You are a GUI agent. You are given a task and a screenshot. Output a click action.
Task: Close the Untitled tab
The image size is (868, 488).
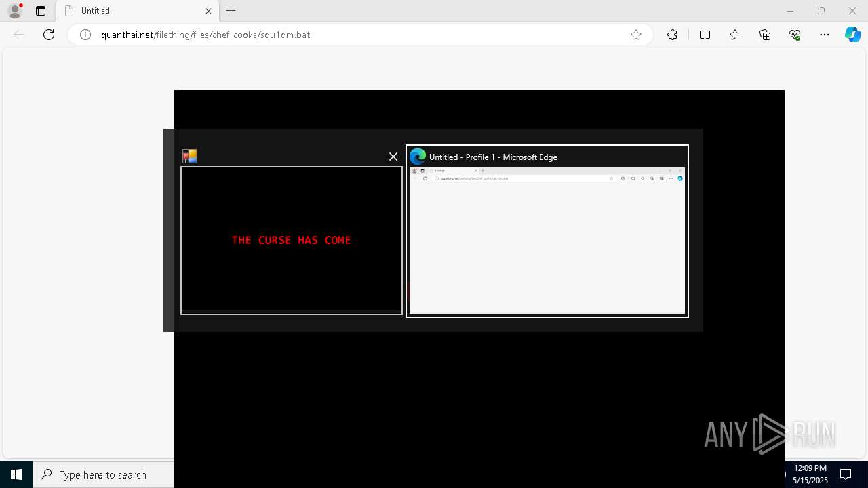[x=208, y=11]
